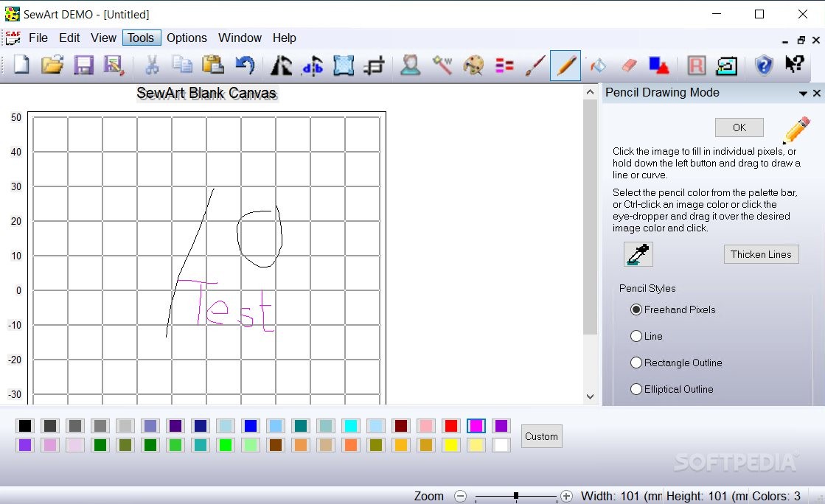
Task: Open the Help menu
Action: click(284, 38)
